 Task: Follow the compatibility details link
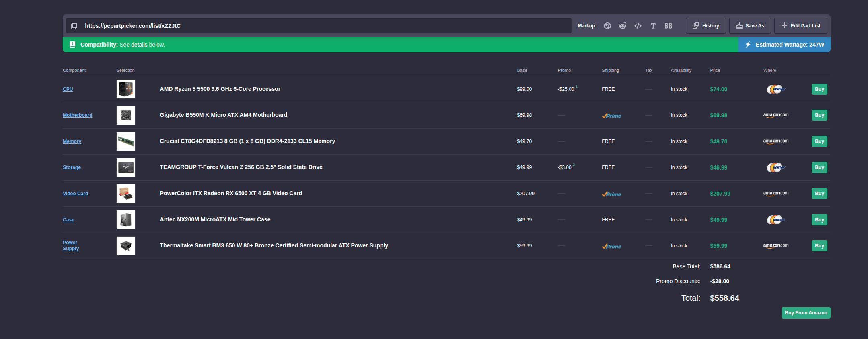139,45
